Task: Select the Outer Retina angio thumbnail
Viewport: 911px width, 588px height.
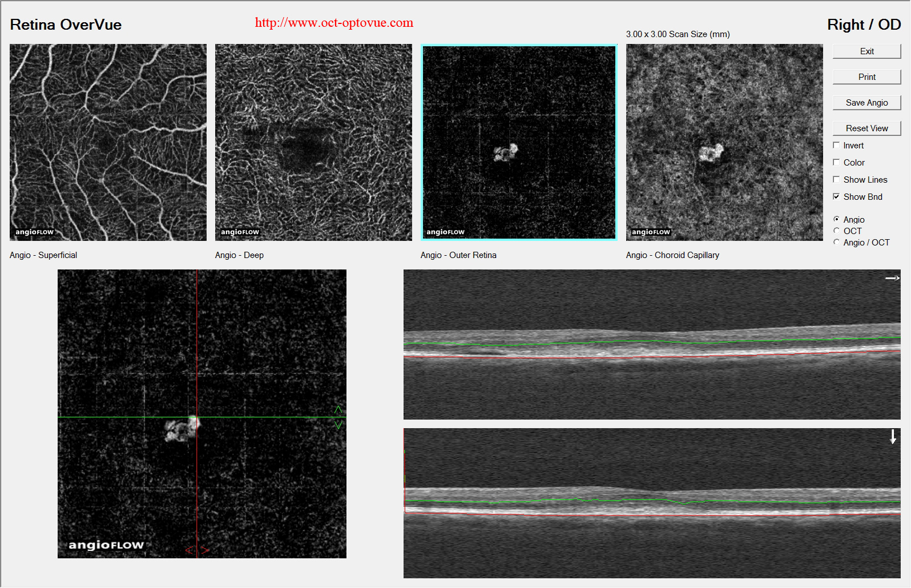Action: click(519, 142)
